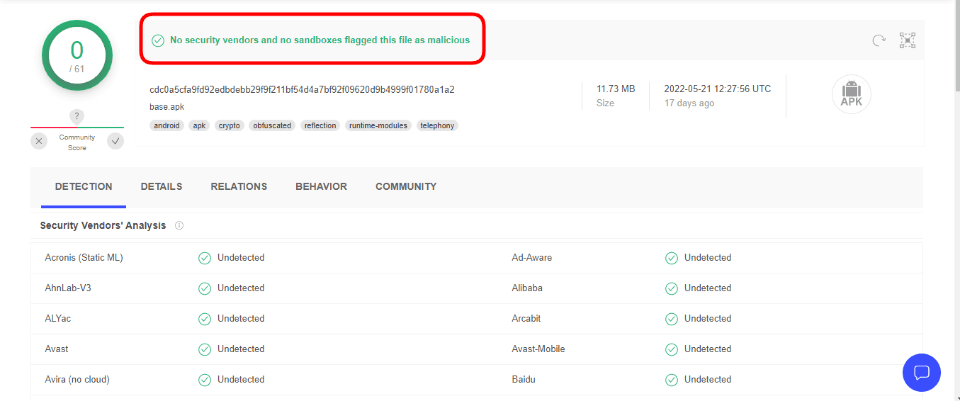Click the green check icon in the AhnLab-V3 row
This screenshot has height=401, width=960.
coord(204,288)
